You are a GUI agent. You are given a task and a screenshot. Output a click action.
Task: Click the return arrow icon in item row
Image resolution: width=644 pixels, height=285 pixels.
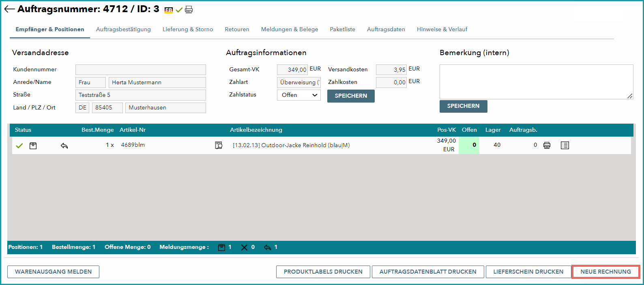[64, 146]
